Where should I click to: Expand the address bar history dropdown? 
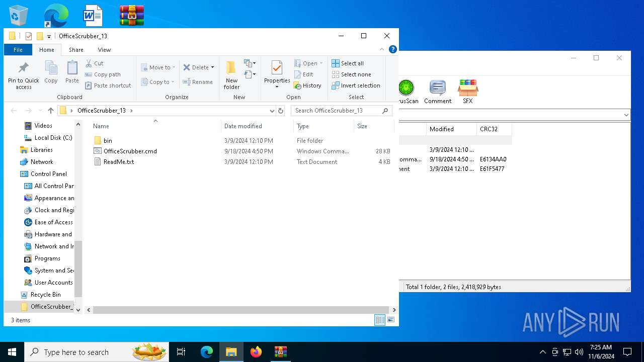click(272, 111)
